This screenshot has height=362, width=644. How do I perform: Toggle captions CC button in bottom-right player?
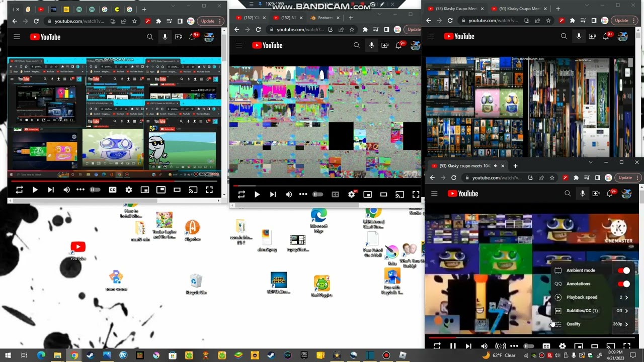coord(546,346)
